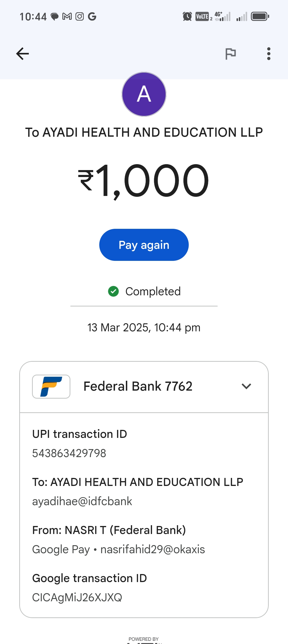Image resolution: width=288 pixels, height=644 pixels.
Task: Tap the UPI transaction ID number 543863429798
Action: pyautogui.click(x=69, y=453)
